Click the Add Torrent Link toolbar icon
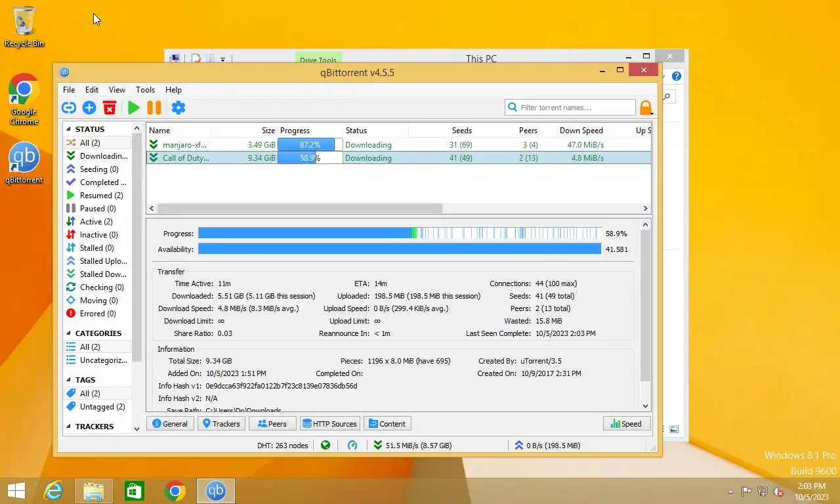Image resolution: width=840 pixels, height=504 pixels. pyautogui.click(x=69, y=108)
